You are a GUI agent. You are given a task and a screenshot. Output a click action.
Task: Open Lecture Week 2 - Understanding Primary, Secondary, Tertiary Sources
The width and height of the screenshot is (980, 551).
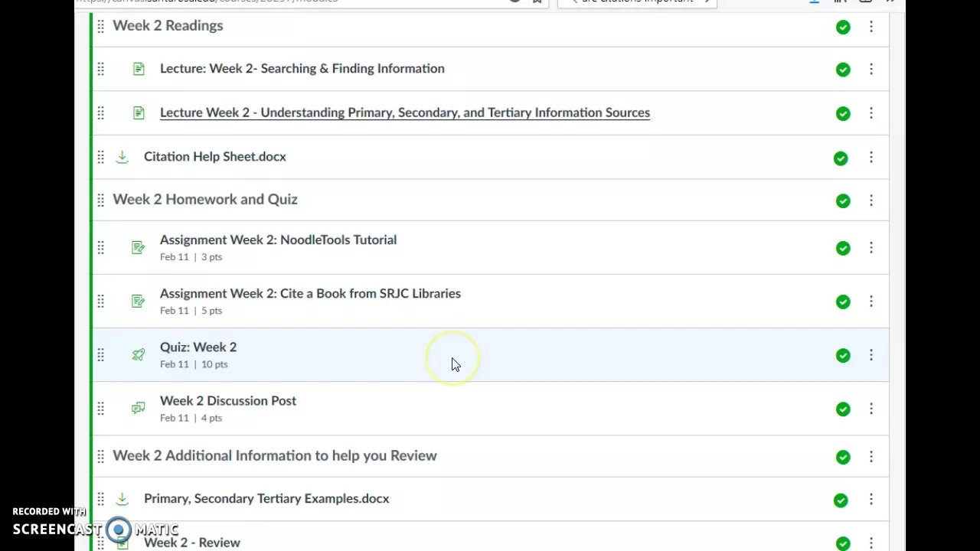click(404, 112)
